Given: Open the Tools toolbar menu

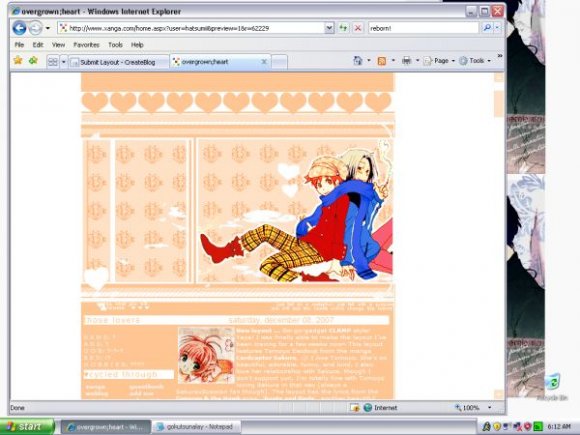Looking at the screenshot, I should (x=475, y=61).
